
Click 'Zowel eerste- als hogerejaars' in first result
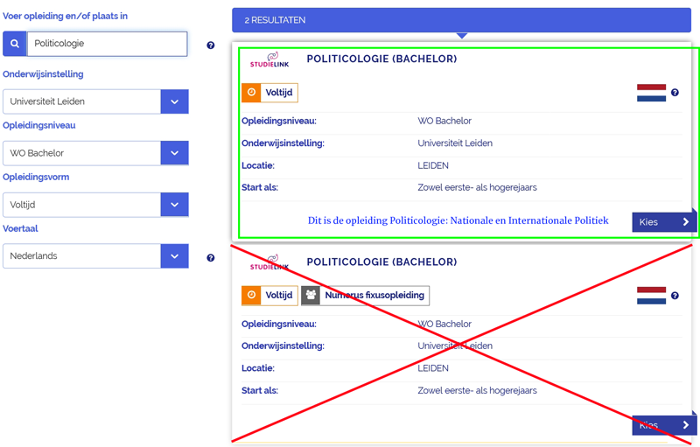pos(477,188)
